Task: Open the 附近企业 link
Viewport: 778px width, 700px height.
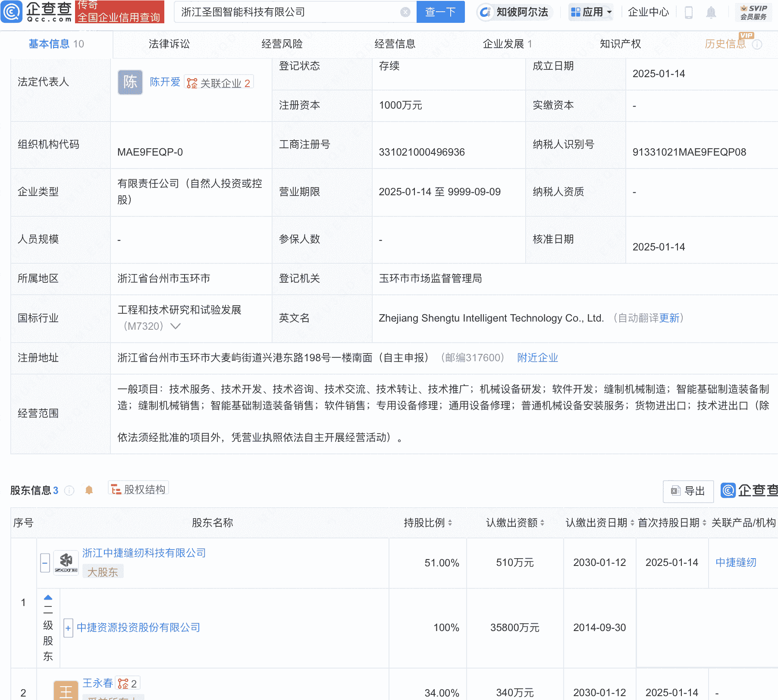Action: (x=537, y=358)
